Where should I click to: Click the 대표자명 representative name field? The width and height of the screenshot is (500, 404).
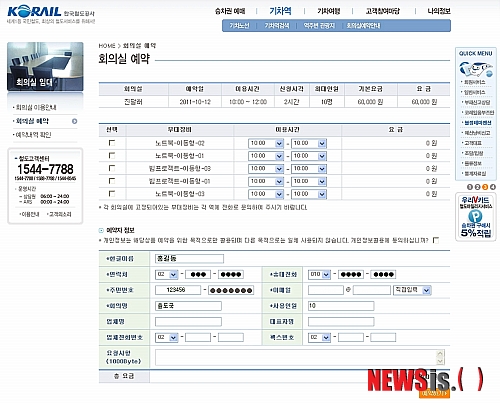point(341,322)
